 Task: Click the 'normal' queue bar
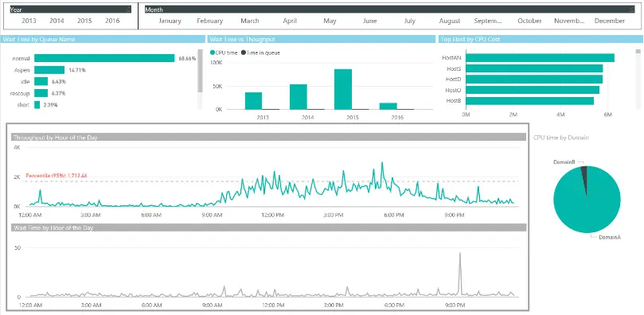point(104,58)
